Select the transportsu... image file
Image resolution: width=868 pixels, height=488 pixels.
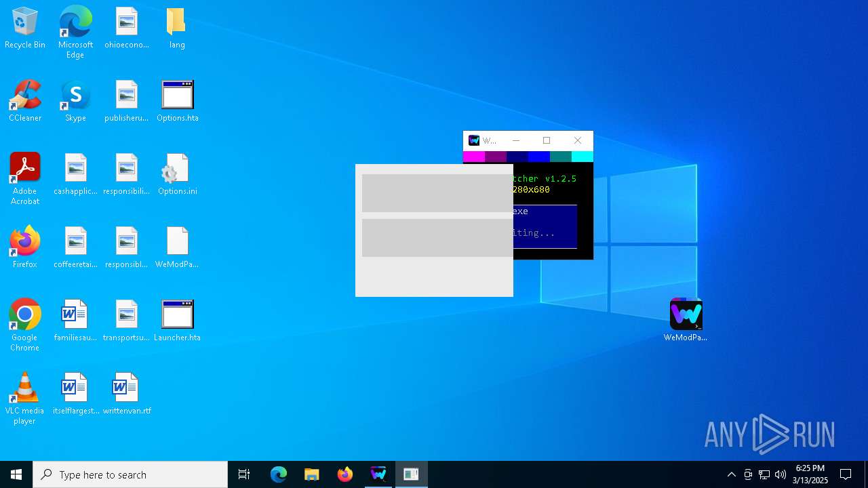[127, 321]
